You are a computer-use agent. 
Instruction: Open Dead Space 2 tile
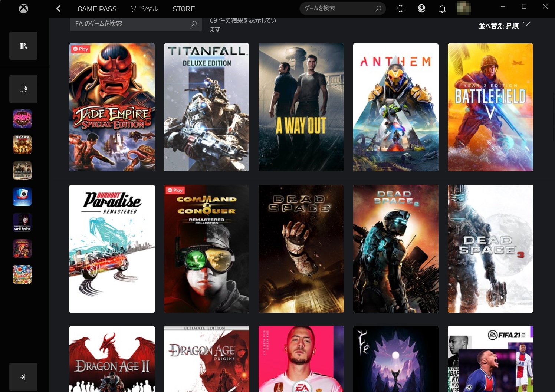(x=396, y=248)
